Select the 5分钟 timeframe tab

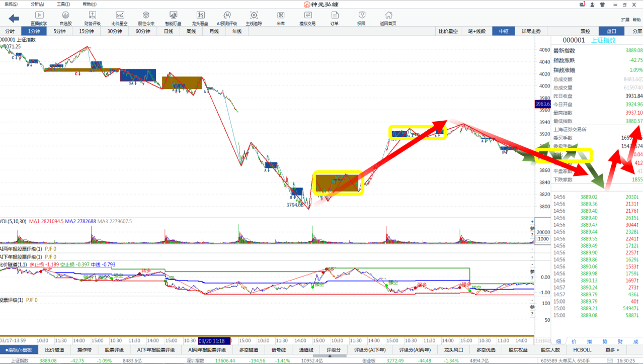[59, 31]
